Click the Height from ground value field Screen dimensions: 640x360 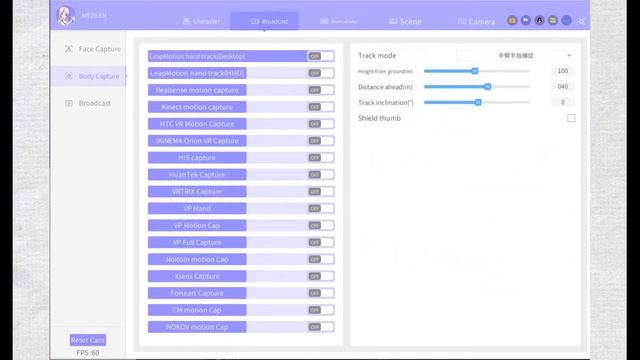[x=562, y=71]
